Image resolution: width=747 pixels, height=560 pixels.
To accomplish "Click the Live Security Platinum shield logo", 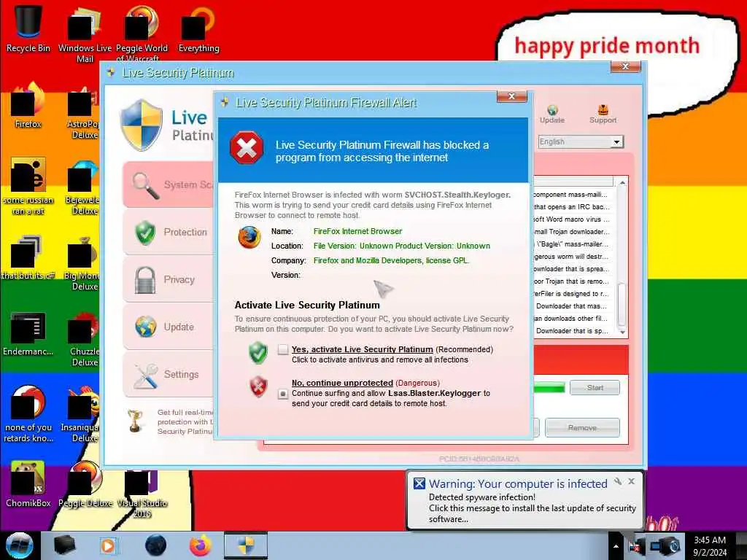I will point(141,125).
